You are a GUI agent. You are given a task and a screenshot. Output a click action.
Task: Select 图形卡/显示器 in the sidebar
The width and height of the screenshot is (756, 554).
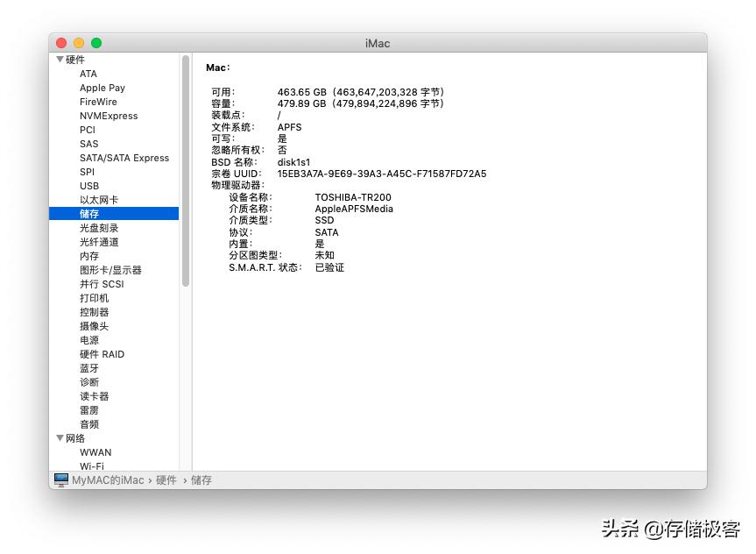pyautogui.click(x=110, y=270)
